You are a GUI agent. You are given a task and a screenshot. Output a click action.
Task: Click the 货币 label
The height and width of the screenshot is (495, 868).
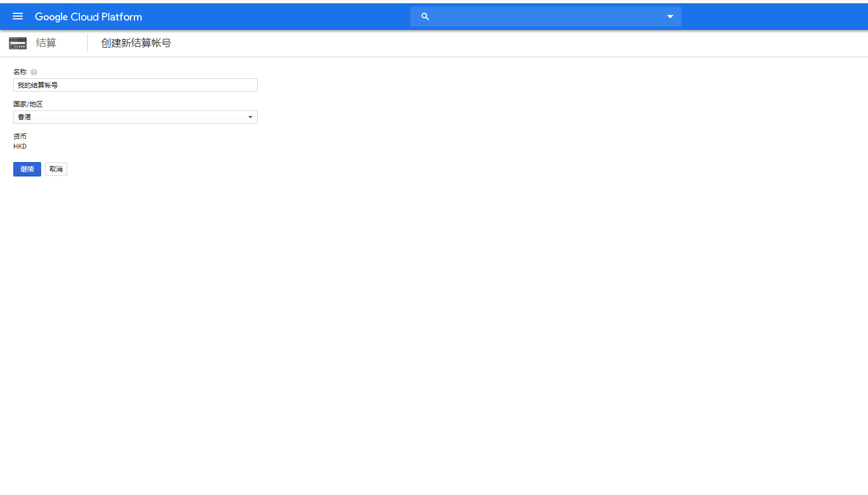coord(20,137)
